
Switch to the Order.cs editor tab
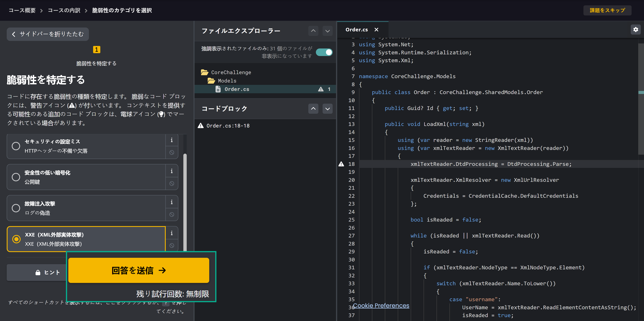pos(356,30)
